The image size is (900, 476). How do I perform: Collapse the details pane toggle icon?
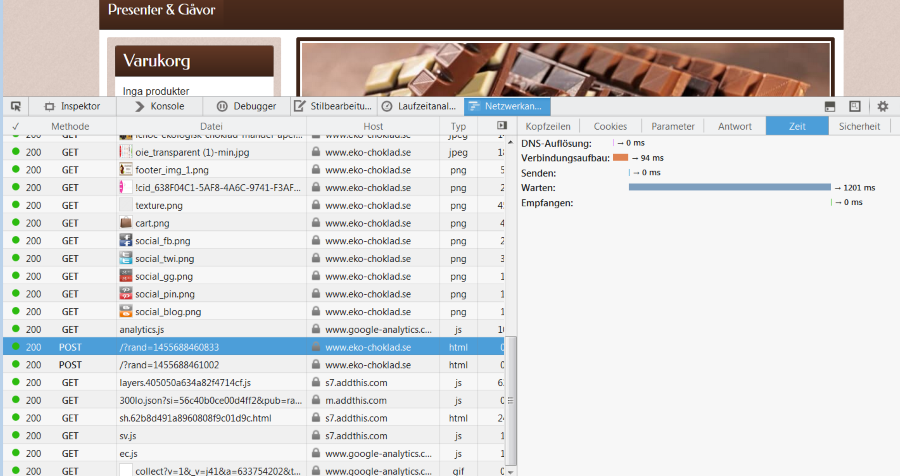click(x=502, y=126)
